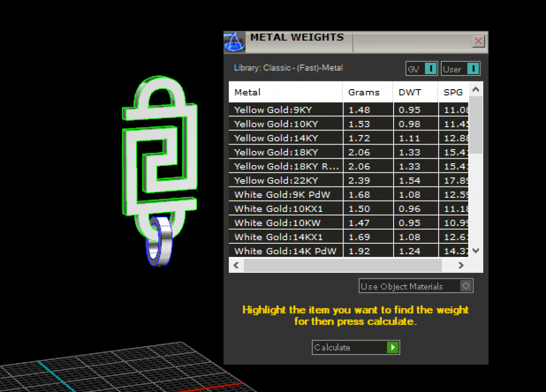Viewport: 546px width, 392px height.
Task: Select the Yellow Gold:22KY row
Action: coord(349,180)
